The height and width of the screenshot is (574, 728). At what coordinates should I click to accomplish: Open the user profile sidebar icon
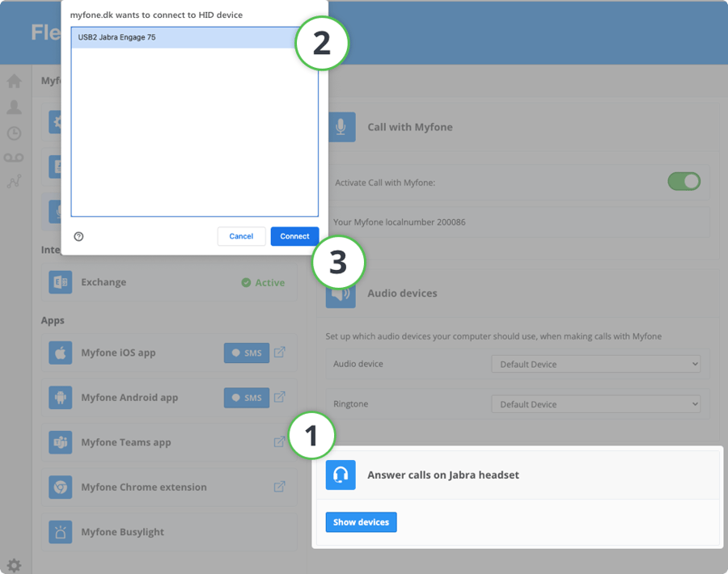(14, 108)
